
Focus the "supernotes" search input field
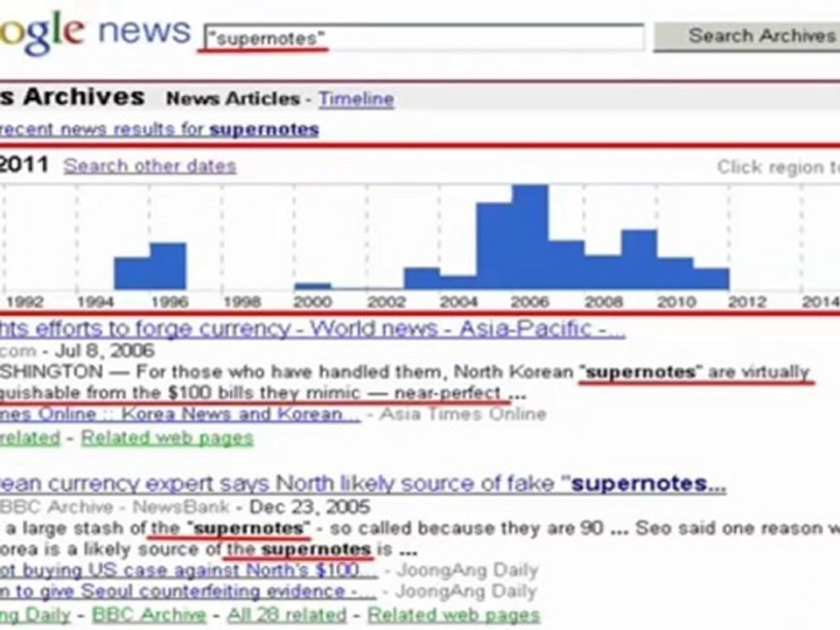click(423, 38)
